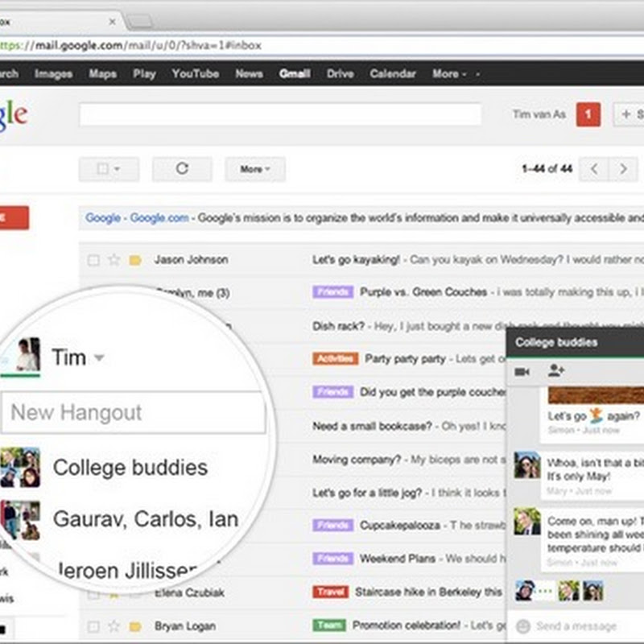Click the refresh inbox icon button

coord(182,169)
